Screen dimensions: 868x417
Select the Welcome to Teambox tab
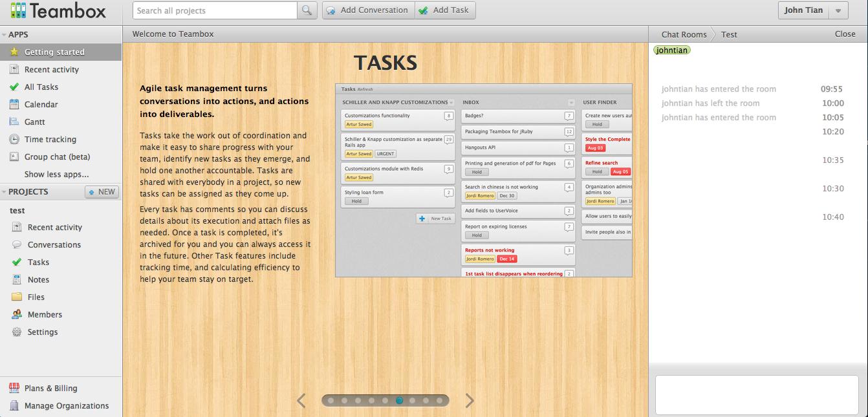click(173, 34)
